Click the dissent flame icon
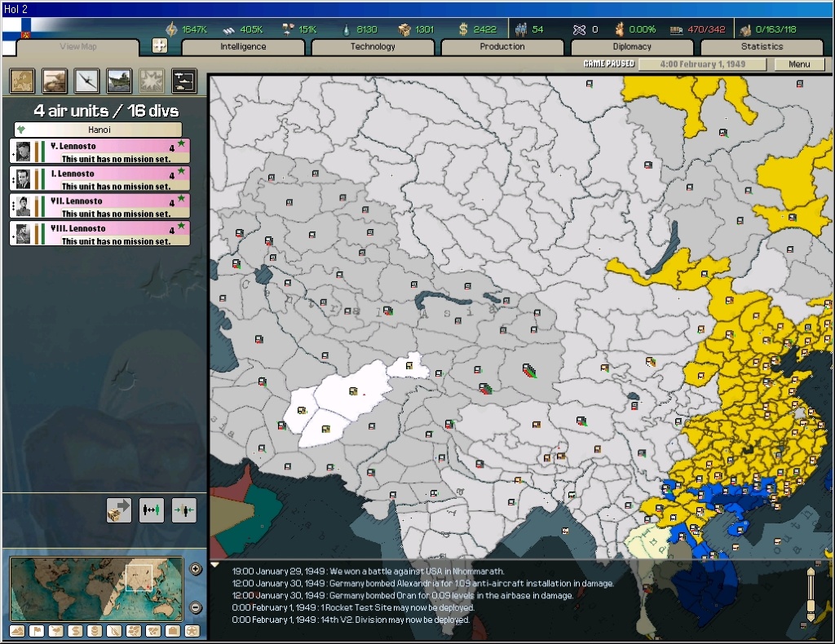This screenshot has height=644, width=835. coord(620,29)
